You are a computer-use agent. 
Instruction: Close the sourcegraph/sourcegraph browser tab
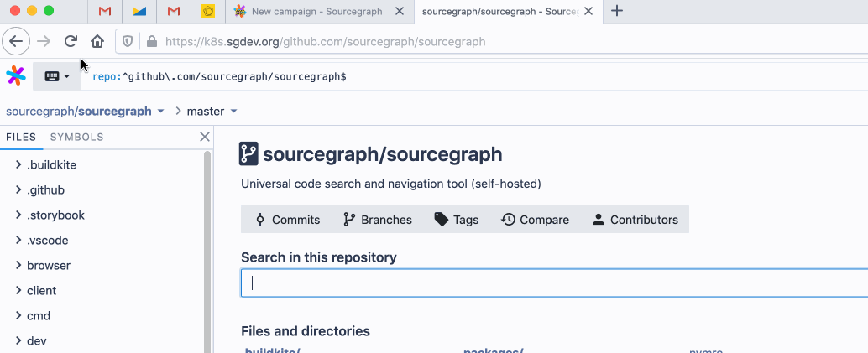pyautogui.click(x=589, y=11)
